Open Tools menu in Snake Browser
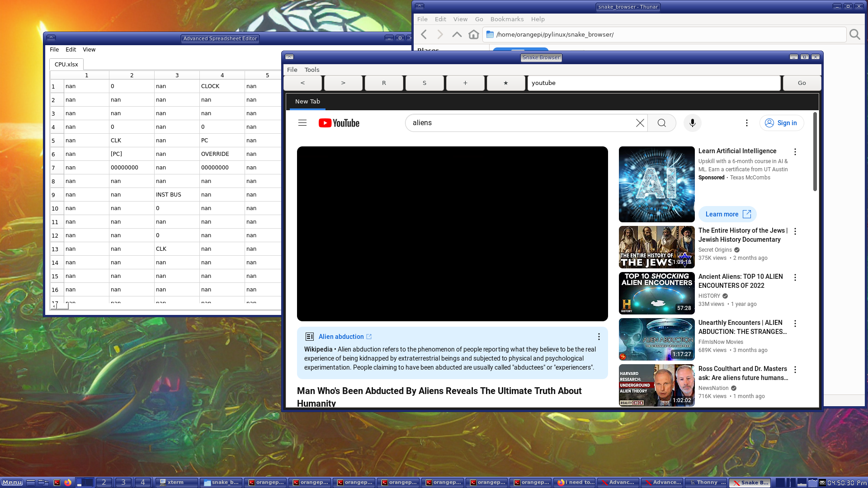 click(x=312, y=70)
